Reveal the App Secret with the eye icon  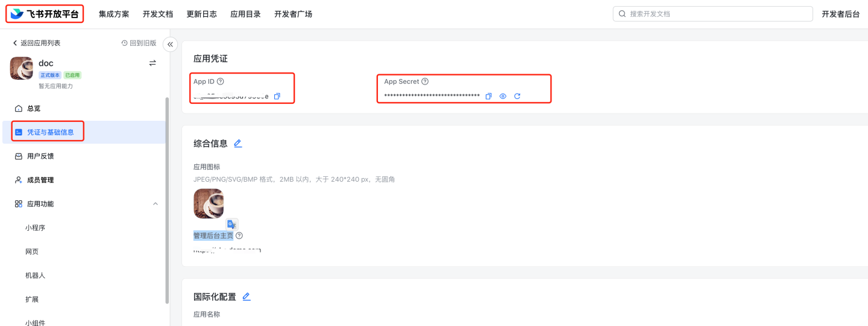pos(503,96)
